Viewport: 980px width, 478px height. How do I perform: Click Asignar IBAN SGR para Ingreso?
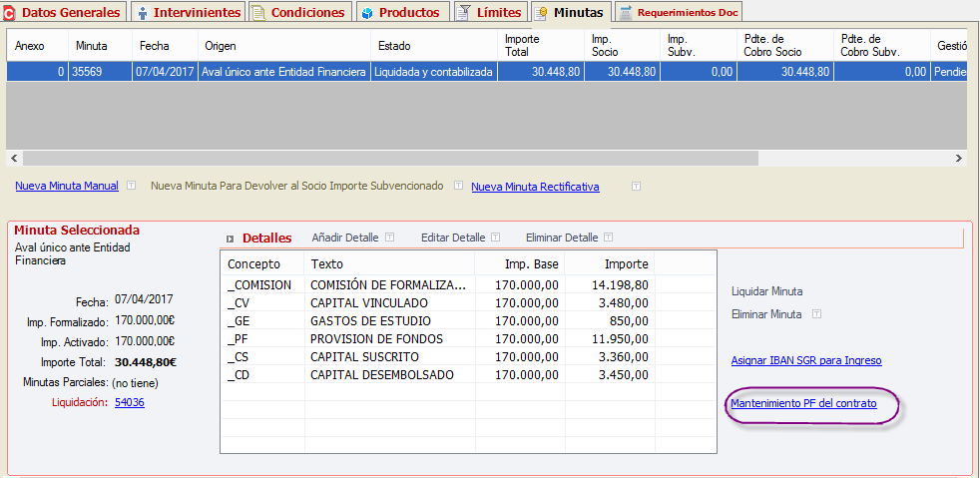click(x=806, y=360)
